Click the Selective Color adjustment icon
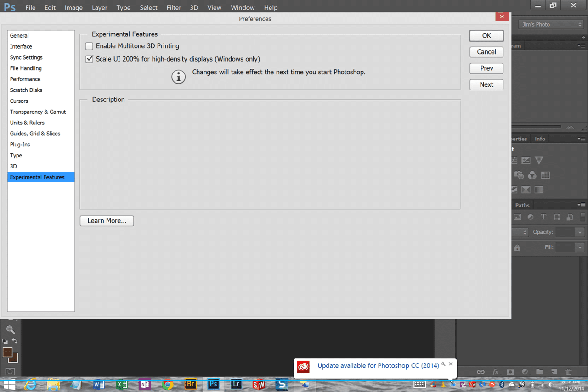The image size is (588, 392). (526, 190)
